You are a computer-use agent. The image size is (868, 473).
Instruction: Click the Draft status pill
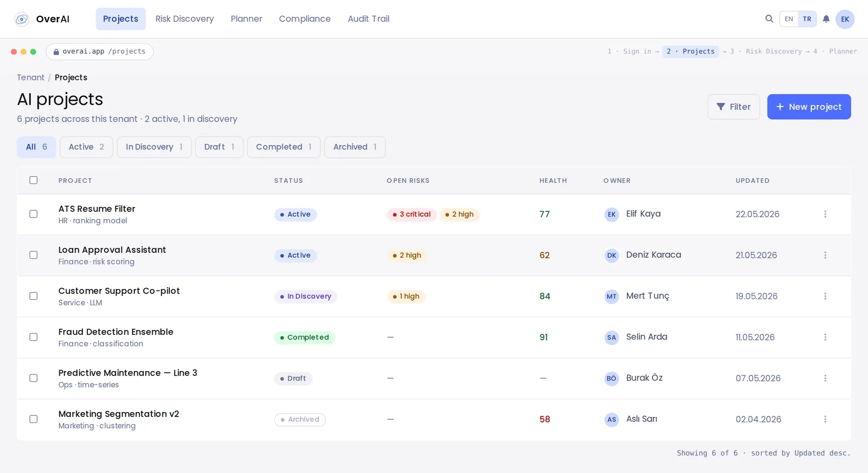[293, 378]
